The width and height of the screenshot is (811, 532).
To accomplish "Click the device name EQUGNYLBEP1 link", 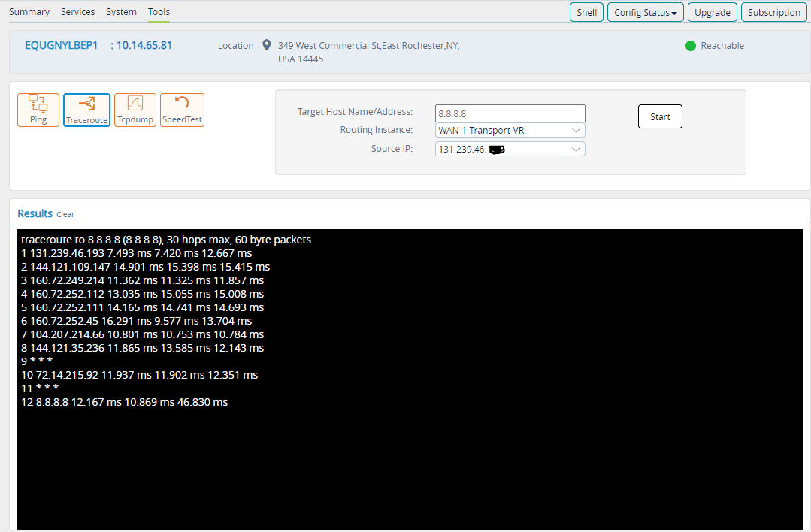I will [62, 45].
